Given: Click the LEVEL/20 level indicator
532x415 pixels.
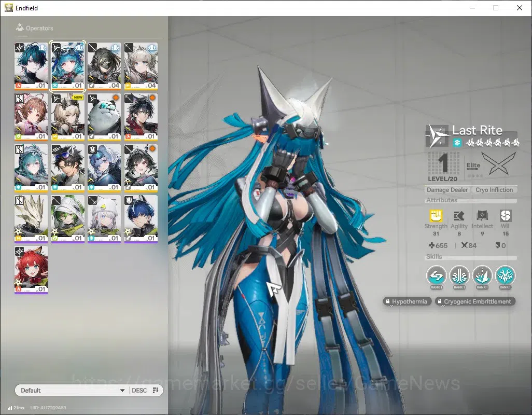Looking at the screenshot, I should coord(442,179).
